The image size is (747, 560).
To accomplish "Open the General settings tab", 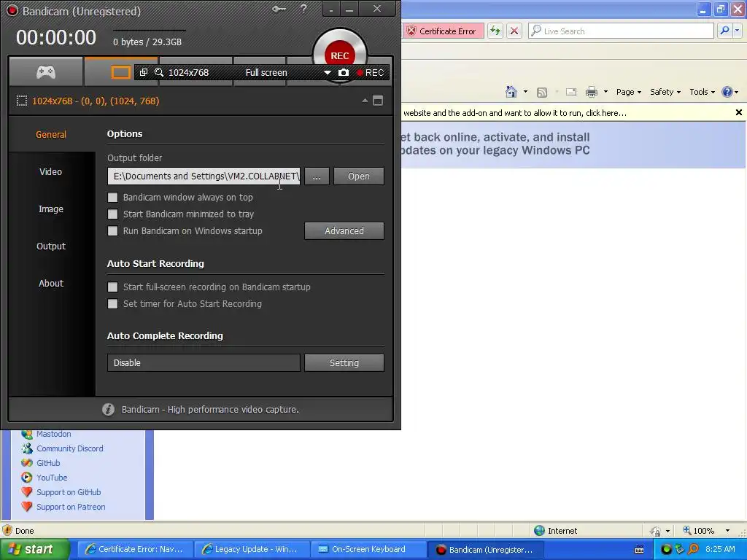I will [51, 134].
